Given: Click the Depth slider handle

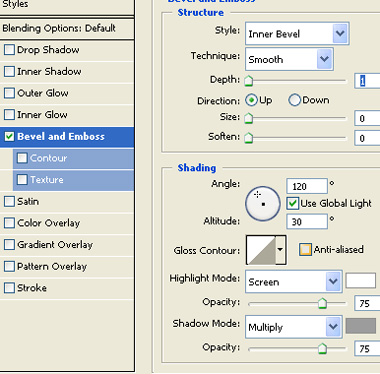Looking at the screenshot, I should coord(249,81).
